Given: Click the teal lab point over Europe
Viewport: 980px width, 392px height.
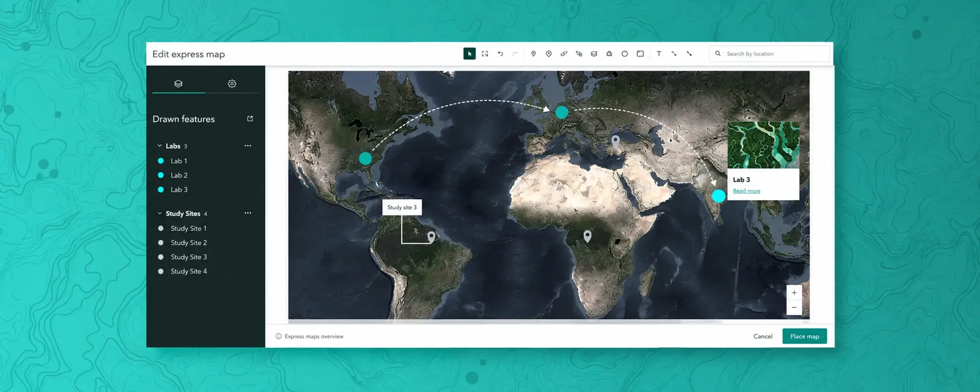Looking at the screenshot, I should [x=562, y=112].
